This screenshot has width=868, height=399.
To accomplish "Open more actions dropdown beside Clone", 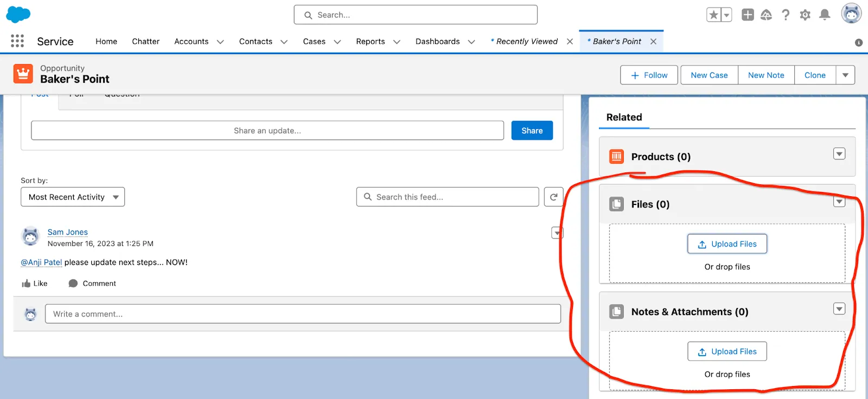I will [845, 75].
